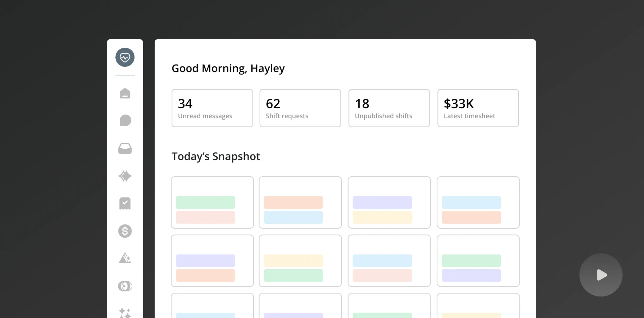Open the $33K Latest timesheet card
Image resolution: width=644 pixels, height=318 pixels.
(x=478, y=108)
